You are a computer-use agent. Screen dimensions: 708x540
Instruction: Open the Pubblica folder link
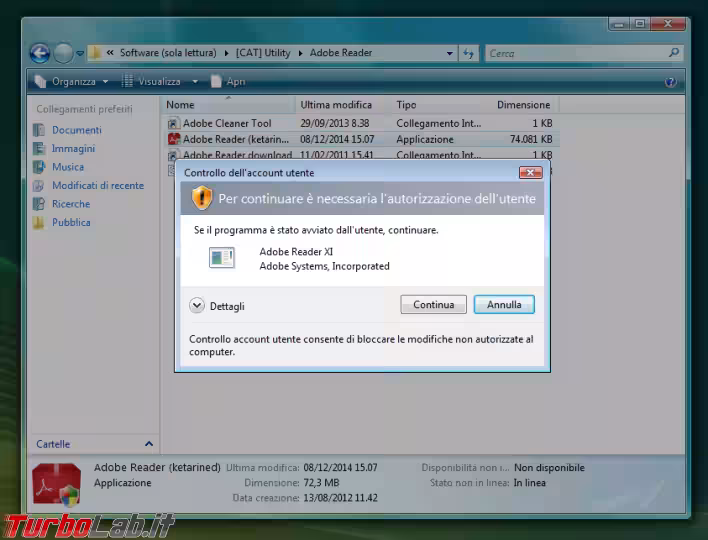71,222
